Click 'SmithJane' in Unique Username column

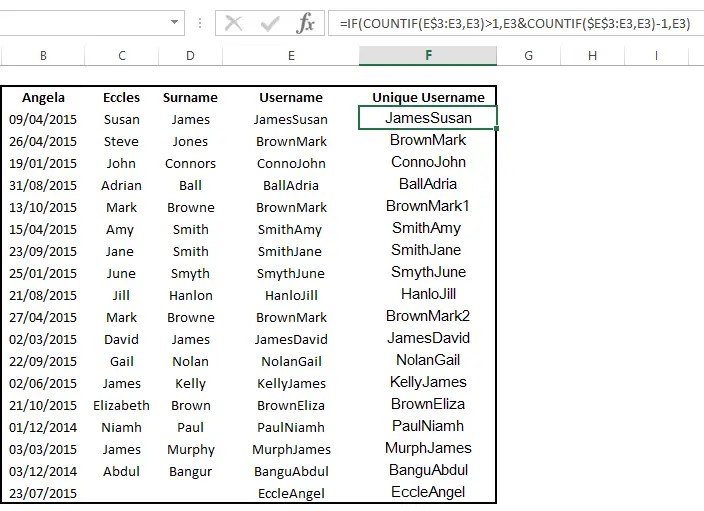[426, 250]
